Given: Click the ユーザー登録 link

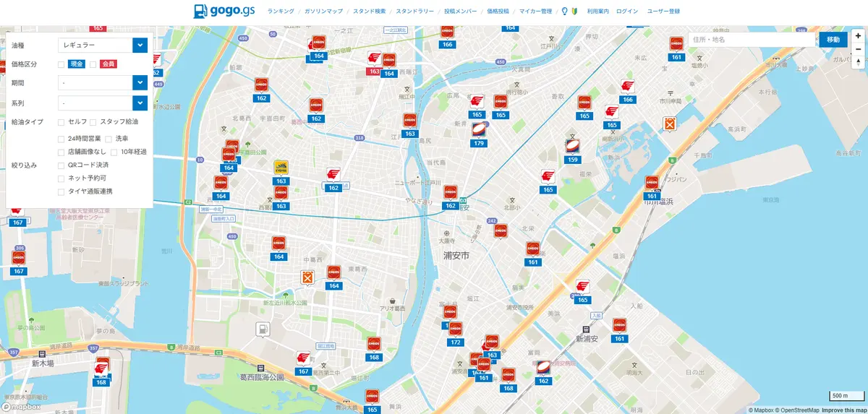Looking at the screenshot, I should (x=663, y=12).
